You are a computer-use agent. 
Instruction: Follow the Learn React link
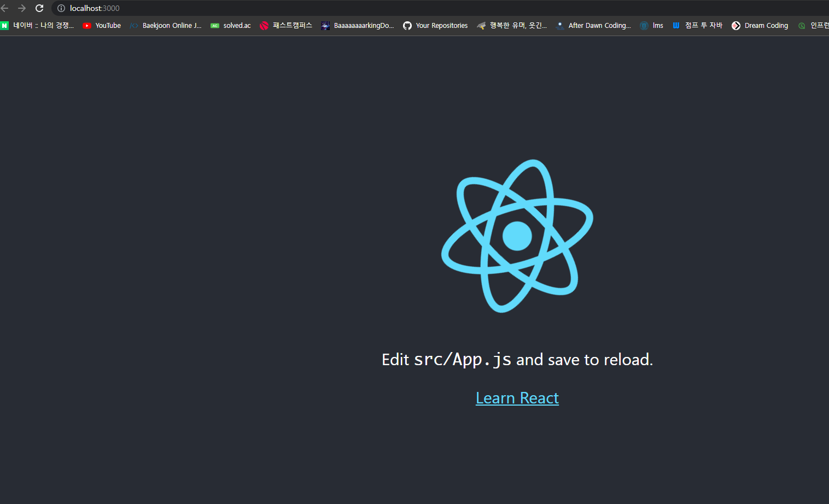(x=517, y=398)
